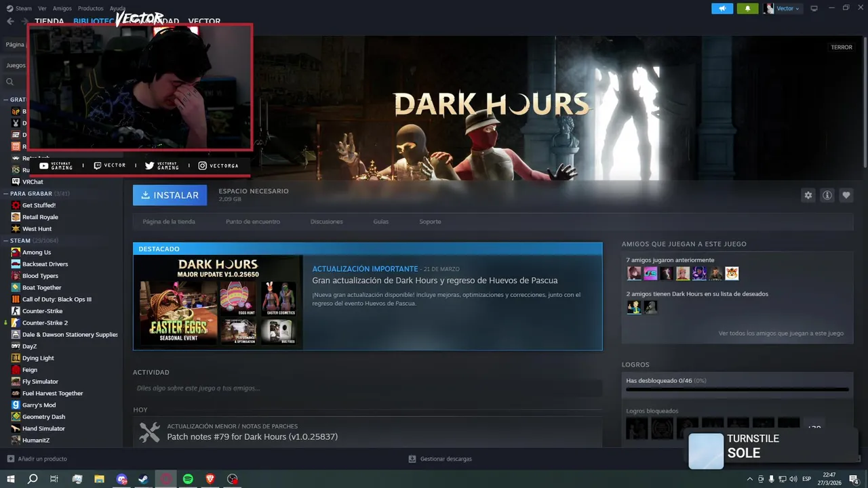Click the Garry's Mod game icon
Image resolution: width=868 pixels, height=488 pixels.
pyautogui.click(x=16, y=405)
